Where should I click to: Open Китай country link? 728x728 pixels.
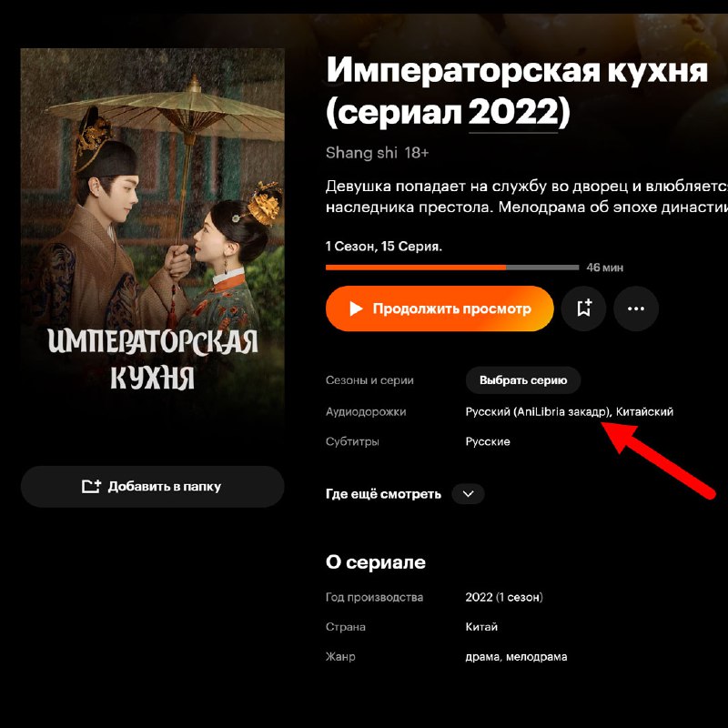coord(481,627)
